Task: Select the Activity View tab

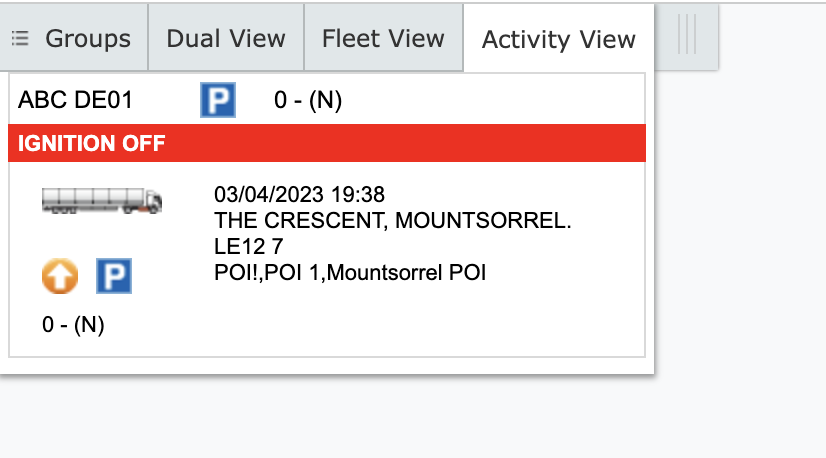Action: click(558, 40)
